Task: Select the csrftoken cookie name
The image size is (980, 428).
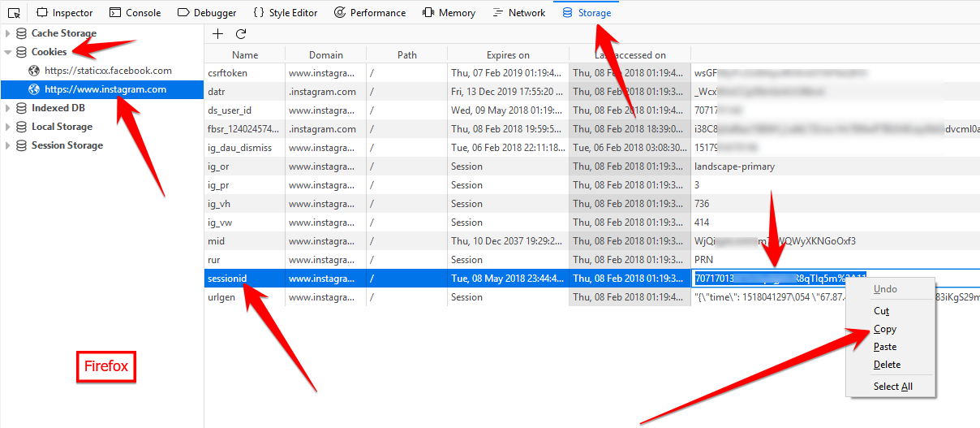Action: coord(227,73)
